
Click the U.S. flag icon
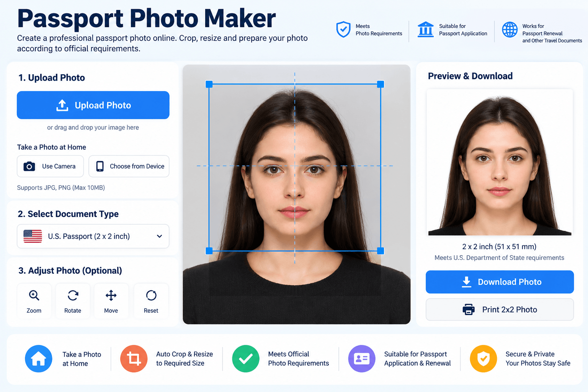[33, 236]
